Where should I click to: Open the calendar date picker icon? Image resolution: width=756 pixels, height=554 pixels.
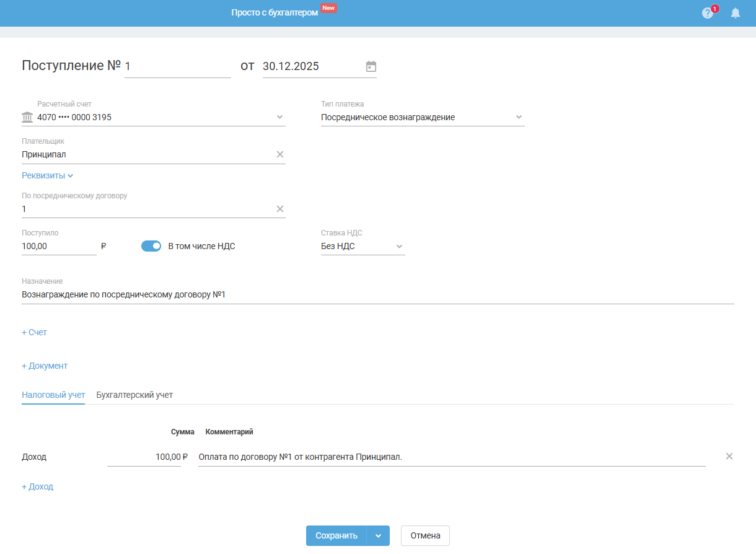pos(371,66)
